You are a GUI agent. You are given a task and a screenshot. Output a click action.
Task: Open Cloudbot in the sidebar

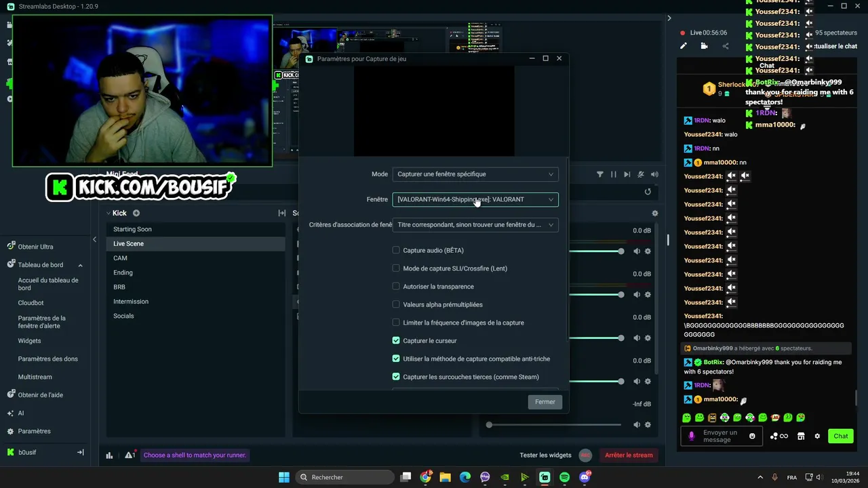(31, 303)
